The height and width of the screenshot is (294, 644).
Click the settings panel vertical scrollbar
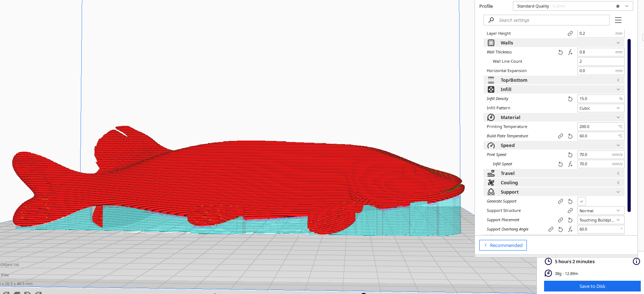click(x=629, y=125)
